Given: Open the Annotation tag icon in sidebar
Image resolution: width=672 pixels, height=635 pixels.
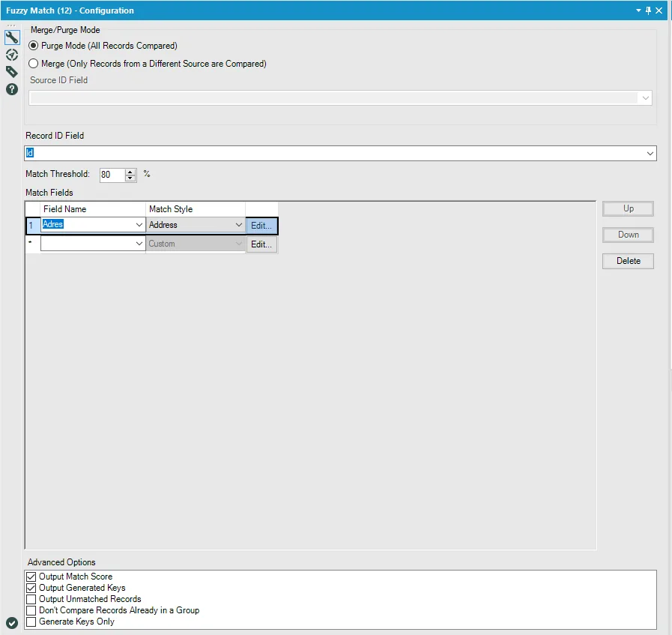Looking at the screenshot, I should [x=12, y=72].
